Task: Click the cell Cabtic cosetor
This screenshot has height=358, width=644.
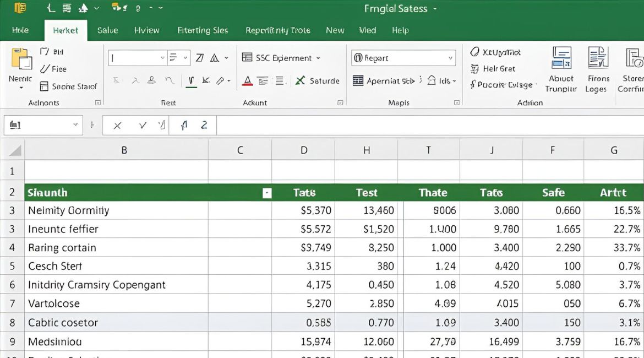Action: (x=116, y=323)
